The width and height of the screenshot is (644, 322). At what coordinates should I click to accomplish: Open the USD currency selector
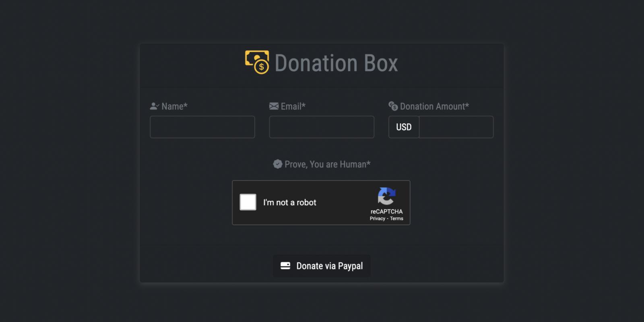click(403, 127)
